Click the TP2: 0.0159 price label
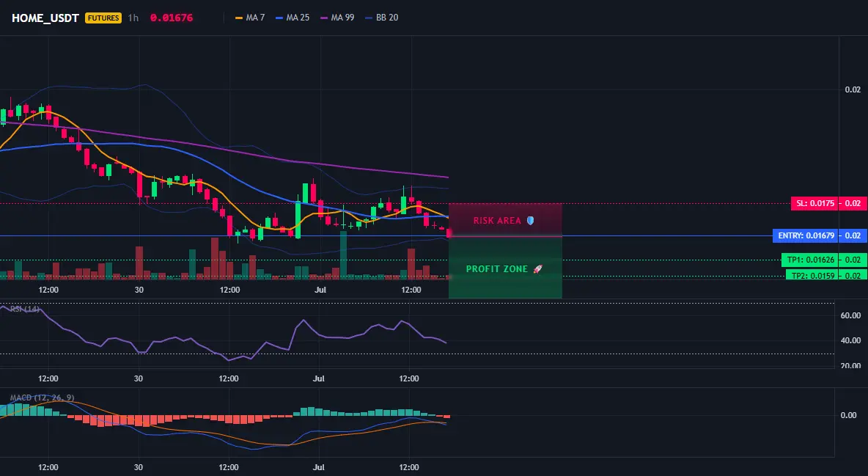The width and height of the screenshot is (868, 476). (812, 275)
